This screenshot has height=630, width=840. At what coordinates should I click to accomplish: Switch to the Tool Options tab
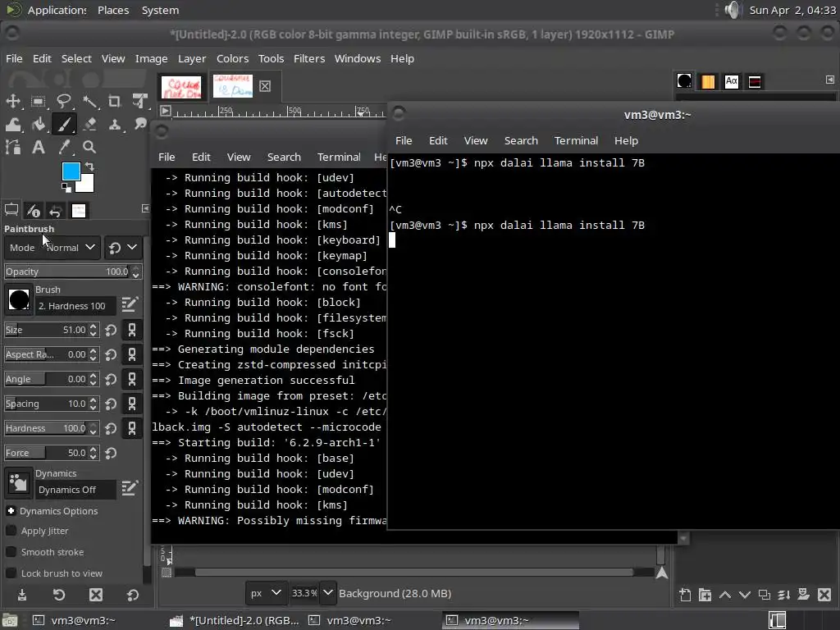coord(11,211)
